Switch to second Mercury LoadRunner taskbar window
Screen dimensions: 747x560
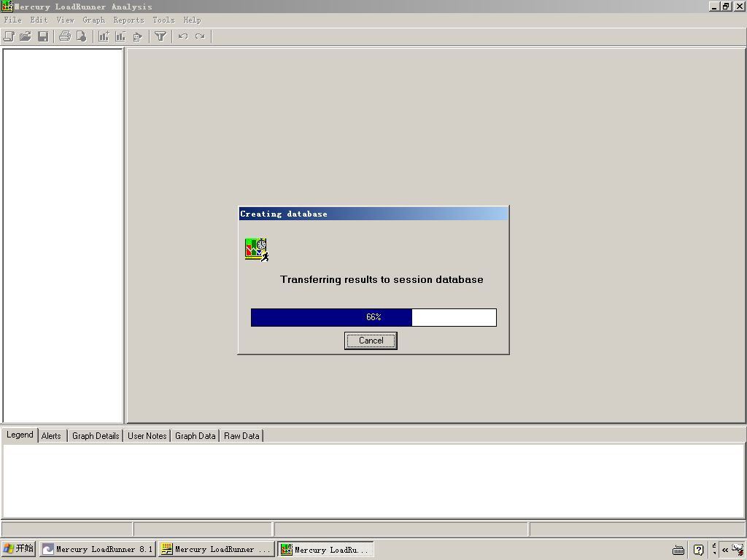217,549
